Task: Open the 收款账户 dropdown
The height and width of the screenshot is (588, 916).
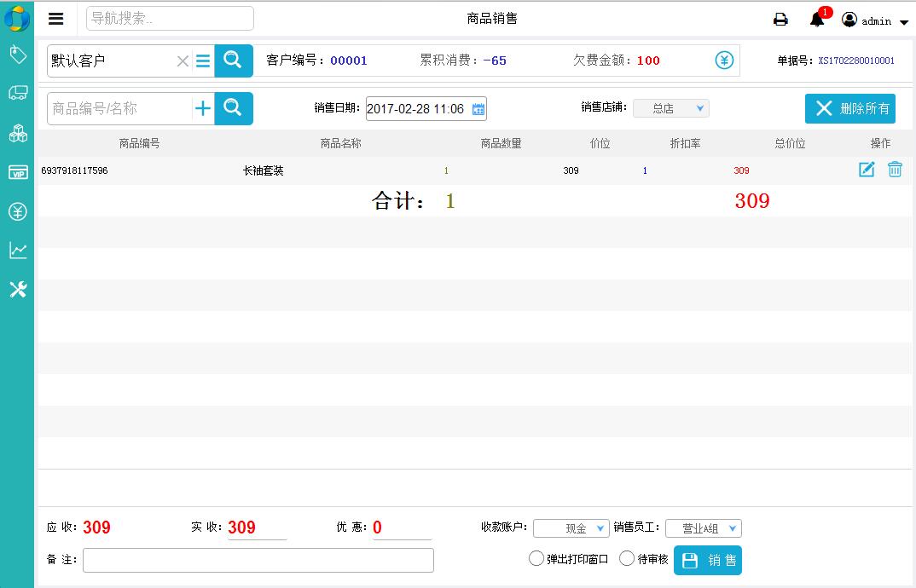Action: click(571, 528)
